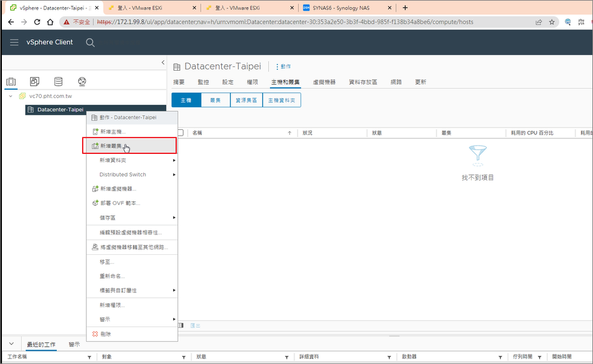Reload the browser page
This screenshot has width=593, height=364.
37,22
